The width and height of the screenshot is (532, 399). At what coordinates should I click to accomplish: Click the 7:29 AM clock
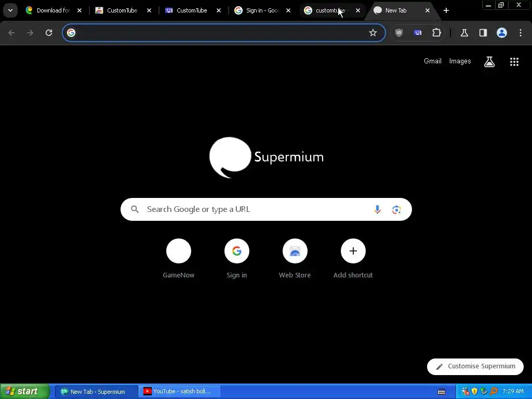click(513, 392)
